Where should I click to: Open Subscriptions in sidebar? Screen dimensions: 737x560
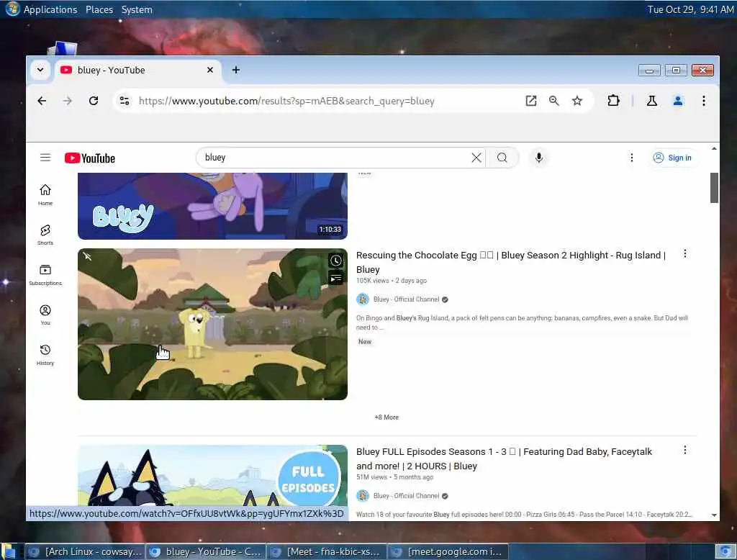[x=45, y=274]
